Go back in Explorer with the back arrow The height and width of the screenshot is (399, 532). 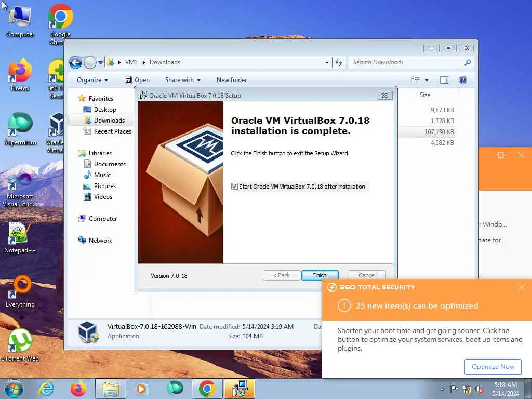click(76, 62)
